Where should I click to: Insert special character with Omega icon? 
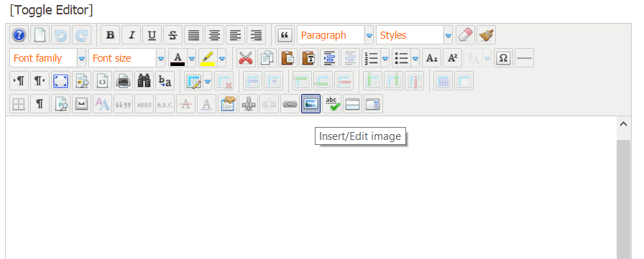(x=503, y=58)
